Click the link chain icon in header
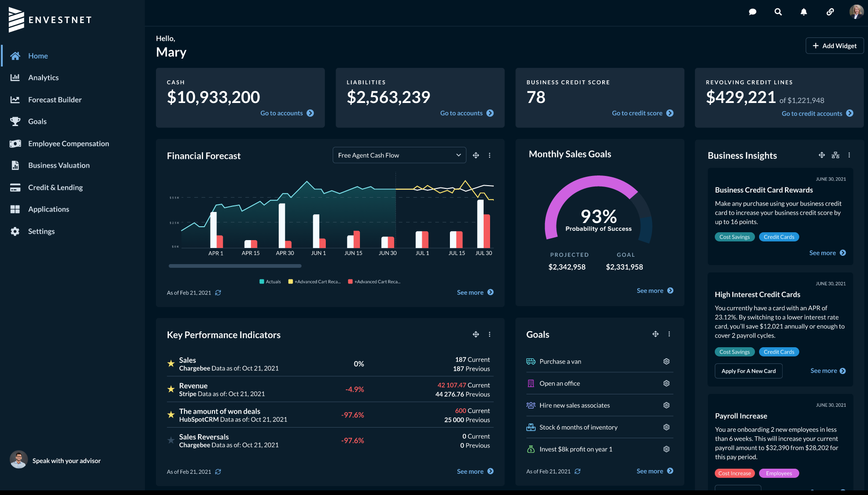868x495 pixels. click(830, 12)
